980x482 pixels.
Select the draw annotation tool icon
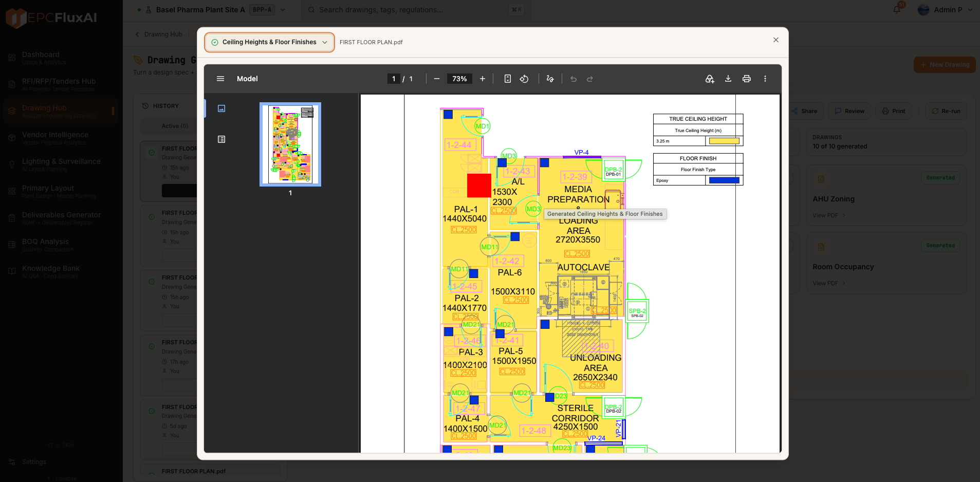point(550,79)
